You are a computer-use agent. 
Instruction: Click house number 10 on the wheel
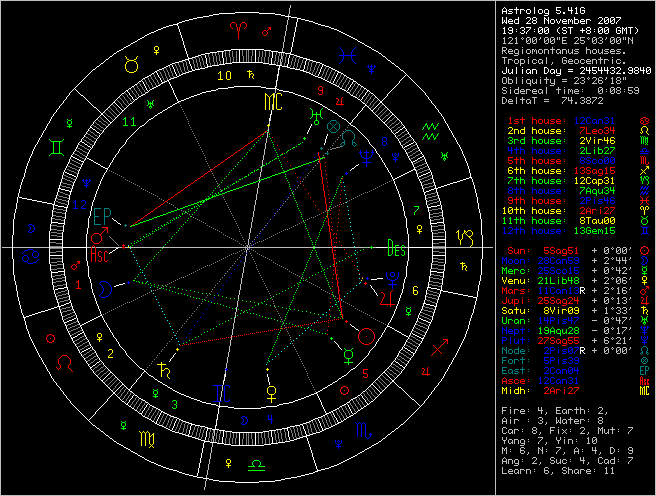(x=224, y=75)
